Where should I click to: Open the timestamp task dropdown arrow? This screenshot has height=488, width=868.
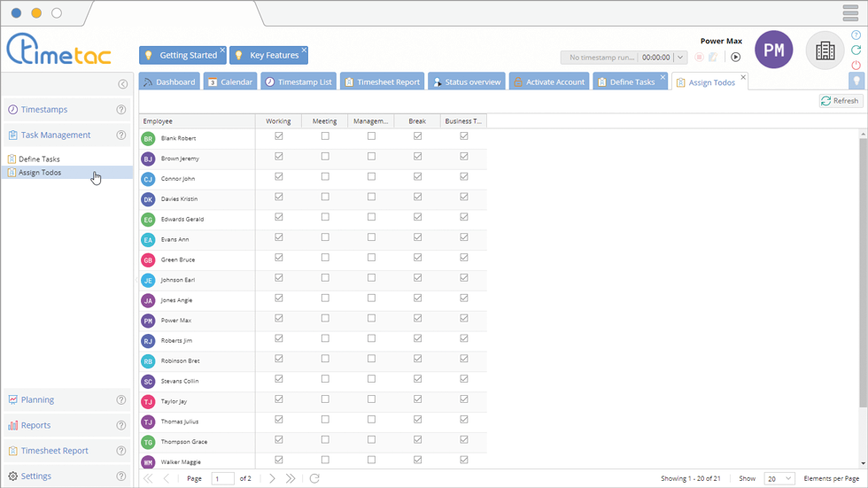(680, 57)
